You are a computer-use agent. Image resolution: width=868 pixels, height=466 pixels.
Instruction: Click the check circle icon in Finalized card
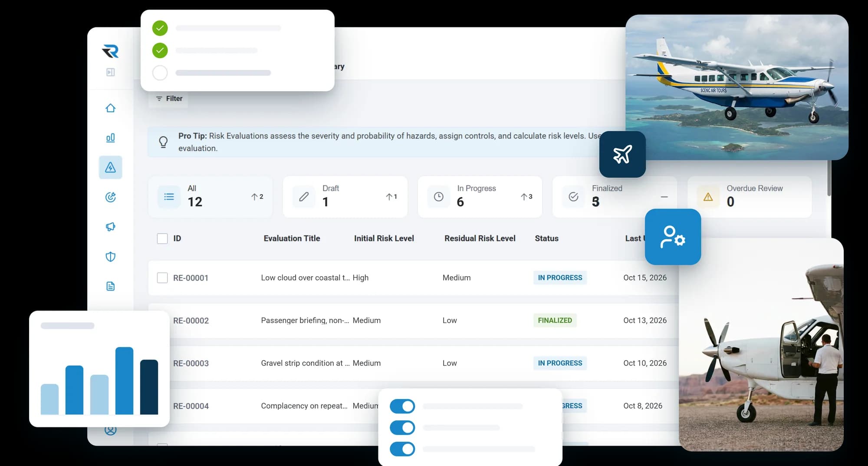pos(573,197)
